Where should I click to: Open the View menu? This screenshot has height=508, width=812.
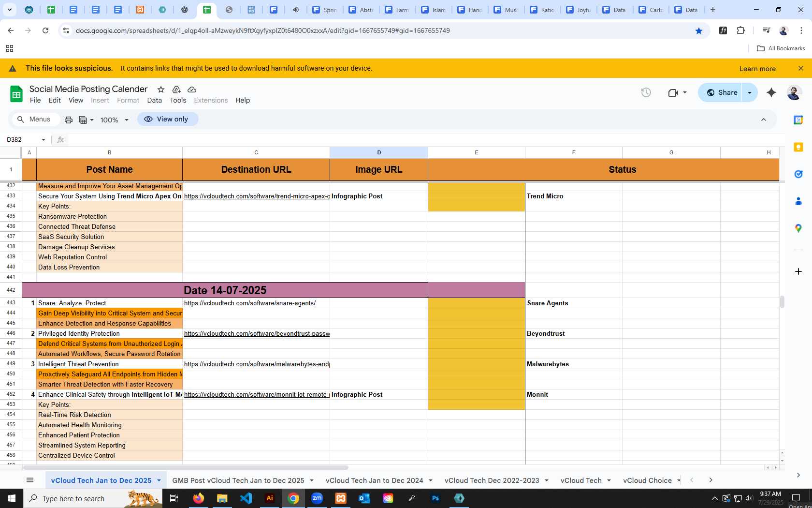(76, 100)
